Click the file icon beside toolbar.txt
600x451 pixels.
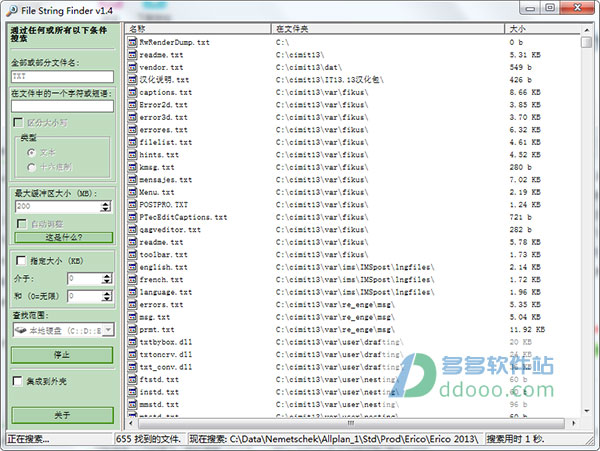(132, 254)
